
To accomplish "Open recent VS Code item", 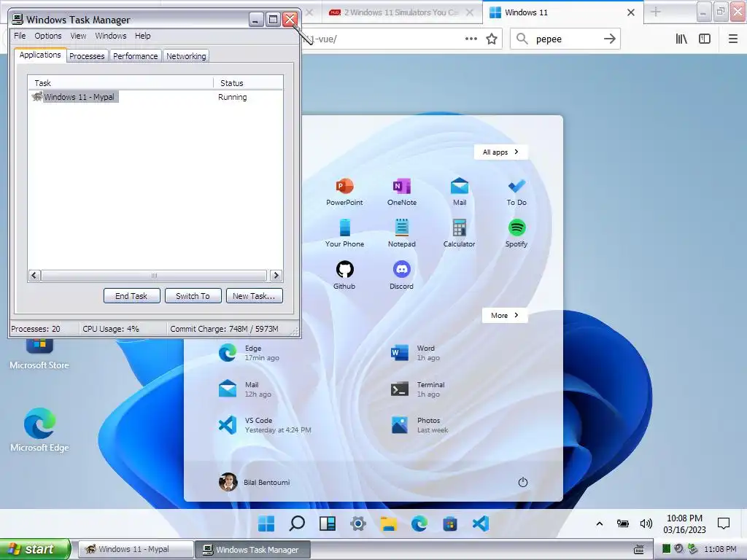I will [265, 425].
